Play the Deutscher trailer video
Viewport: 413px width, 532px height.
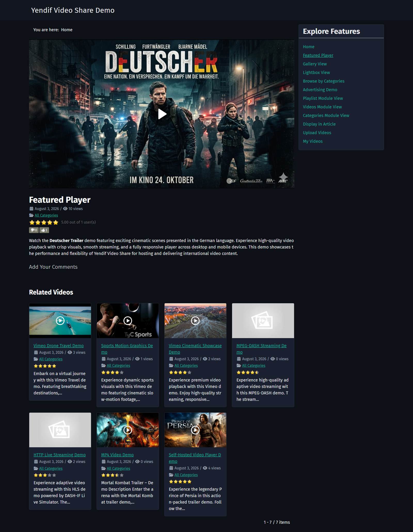pos(162,114)
